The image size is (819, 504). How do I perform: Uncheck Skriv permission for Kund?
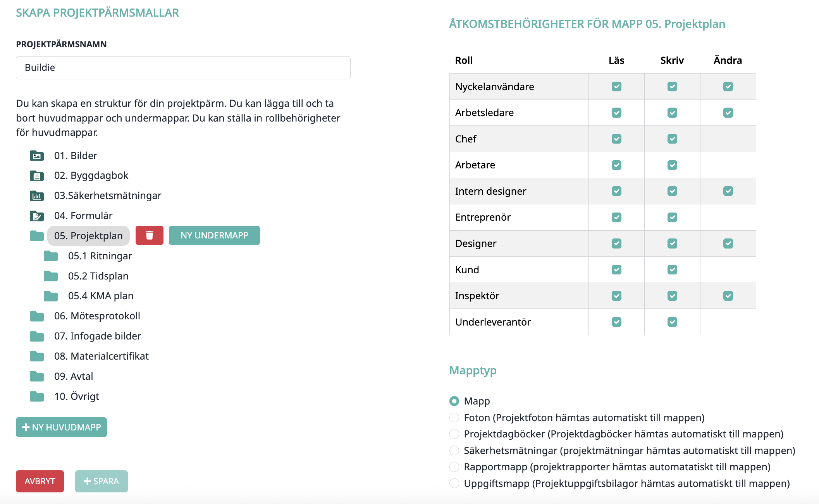[672, 269]
